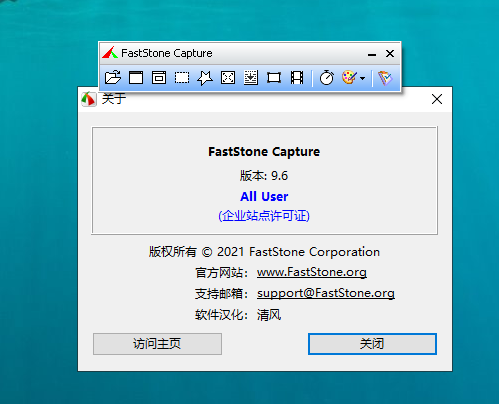The height and width of the screenshot is (404, 499).
Task: Capture freehand region tool
Action: click(205, 78)
